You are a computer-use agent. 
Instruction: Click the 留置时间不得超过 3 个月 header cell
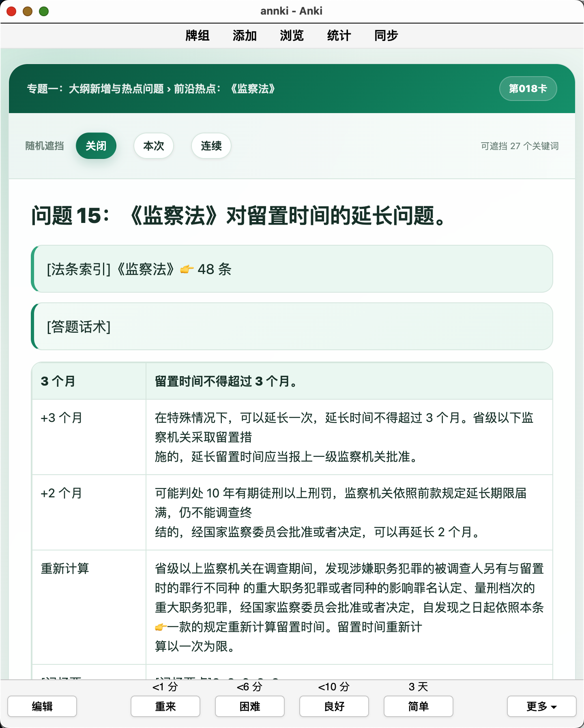[x=349, y=381]
